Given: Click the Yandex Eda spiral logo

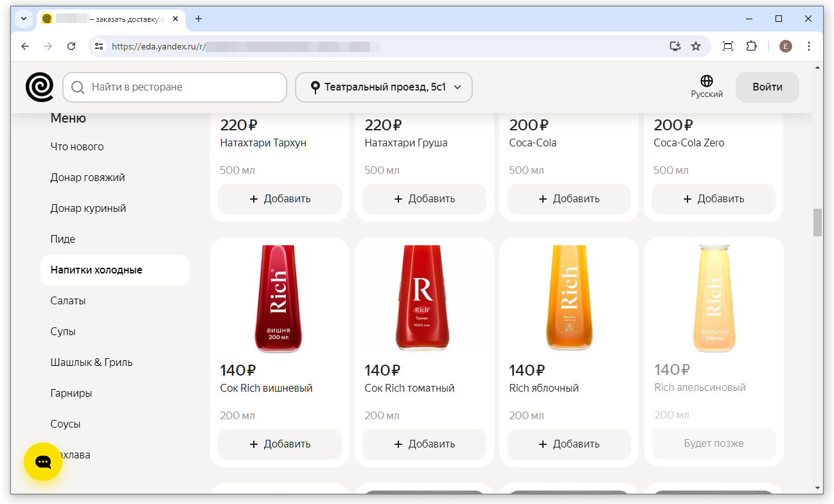Looking at the screenshot, I should pos(40,87).
